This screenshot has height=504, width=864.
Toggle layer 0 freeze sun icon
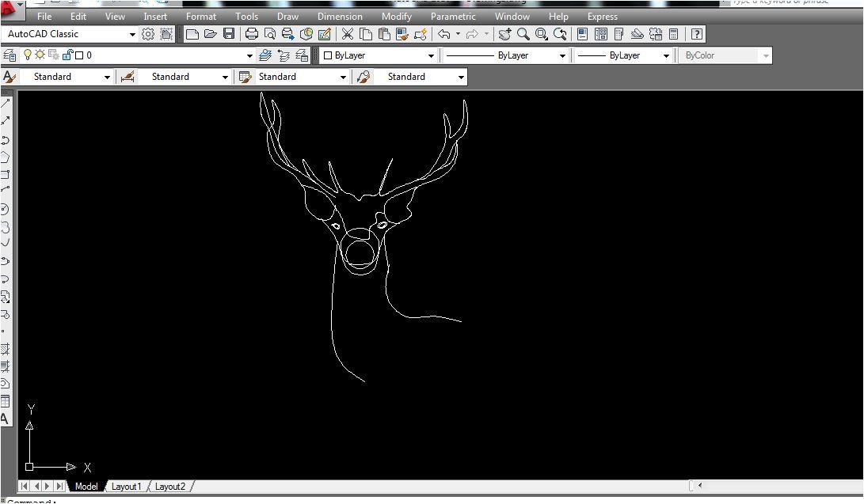(x=40, y=55)
